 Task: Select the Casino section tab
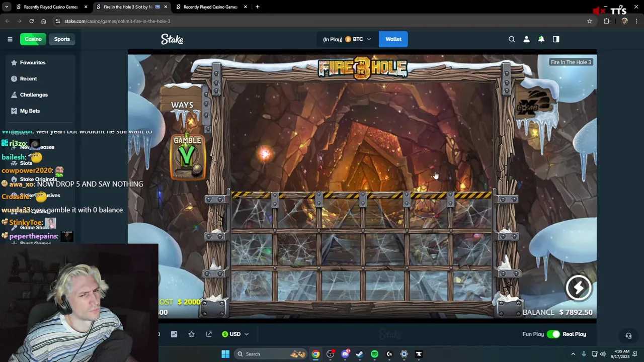(33, 39)
